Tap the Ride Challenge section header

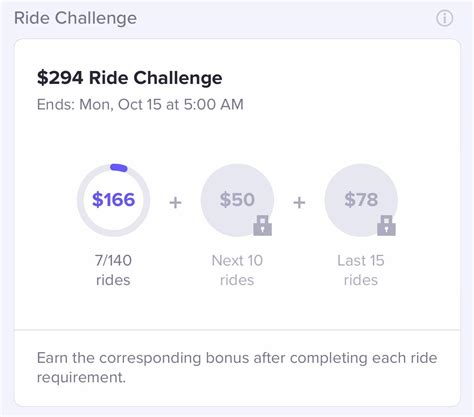point(75,18)
